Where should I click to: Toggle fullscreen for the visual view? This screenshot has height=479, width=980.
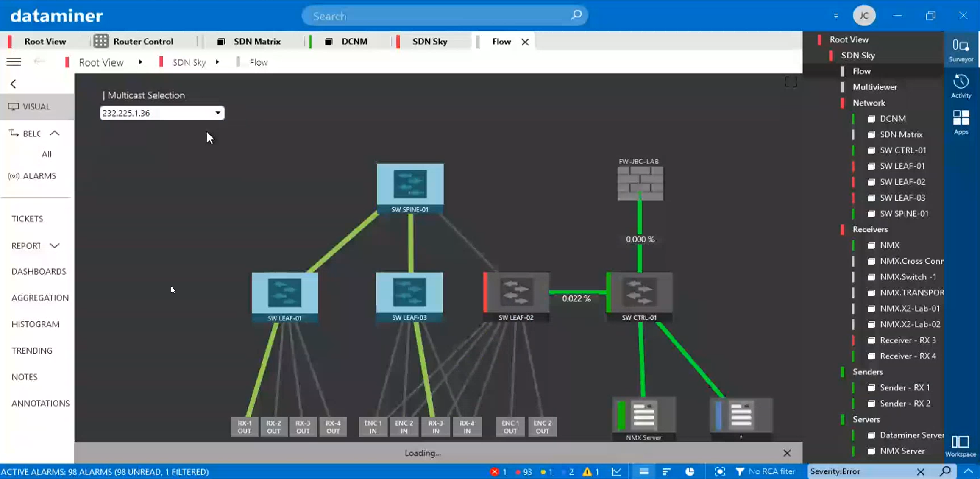point(791,82)
